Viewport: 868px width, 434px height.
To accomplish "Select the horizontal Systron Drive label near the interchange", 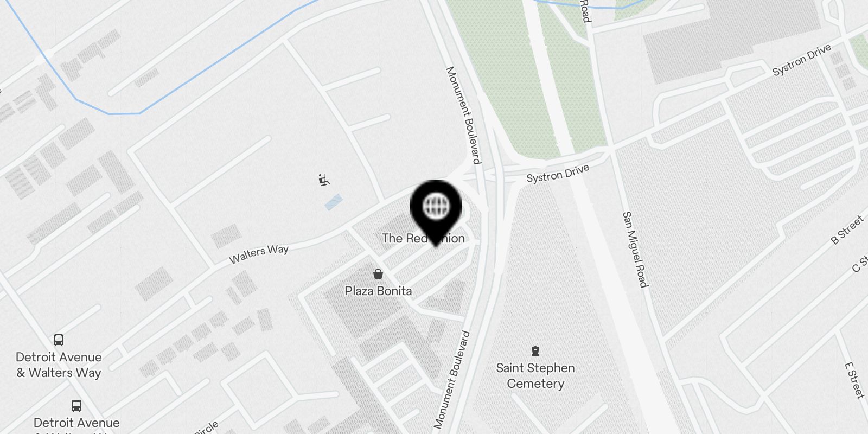I will click(x=558, y=174).
